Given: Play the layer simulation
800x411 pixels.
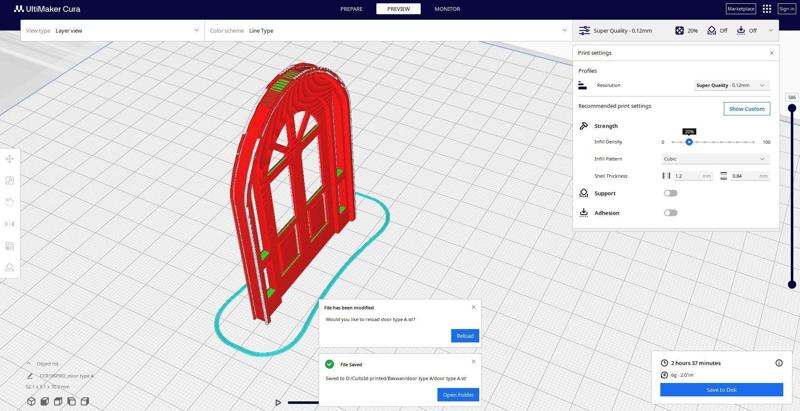Looking at the screenshot, I should pyautogui.click(x=278, y=402).
